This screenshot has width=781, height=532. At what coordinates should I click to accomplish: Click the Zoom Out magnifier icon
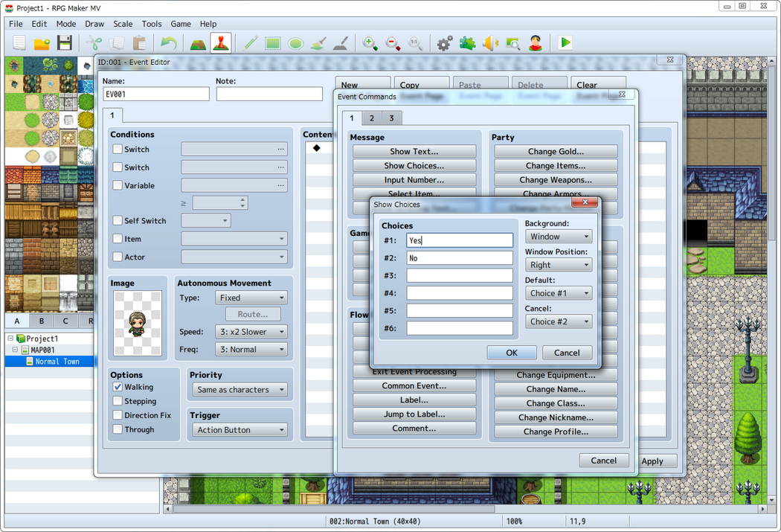pos(393,43)
